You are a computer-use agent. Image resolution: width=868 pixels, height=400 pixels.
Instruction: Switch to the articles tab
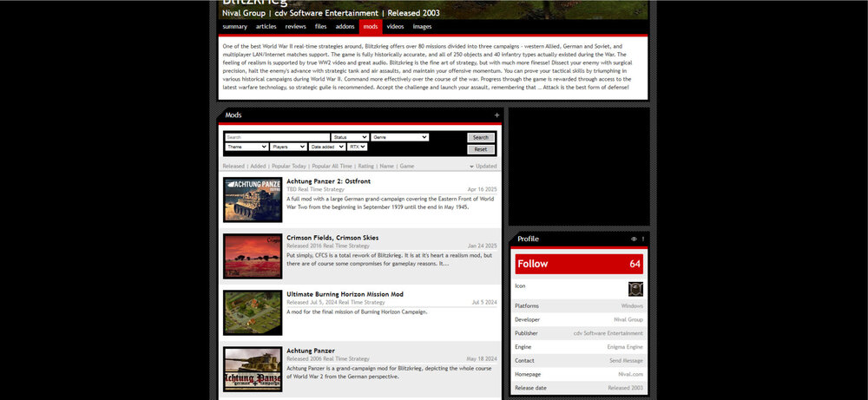266,27
